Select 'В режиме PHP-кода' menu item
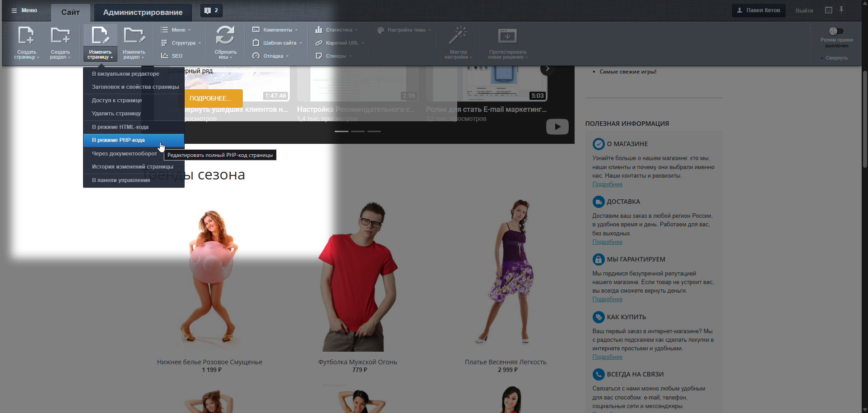 [x=118, y=140]
